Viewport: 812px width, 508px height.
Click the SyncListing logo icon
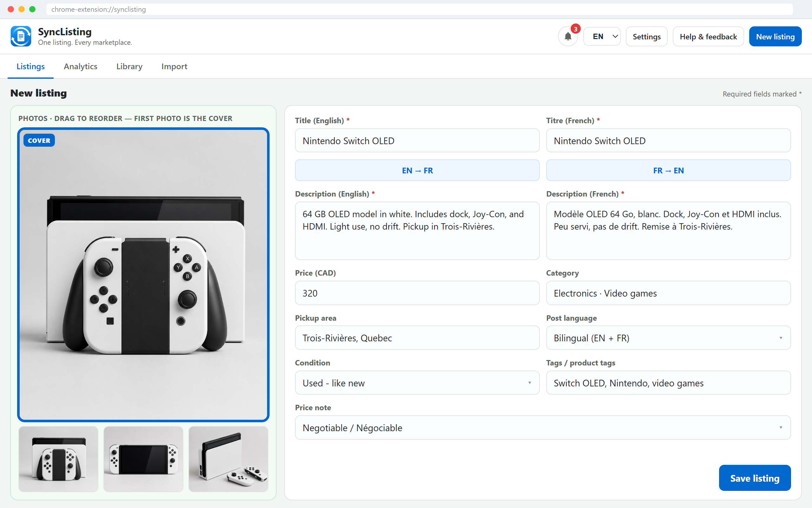[x=21, y=36]
